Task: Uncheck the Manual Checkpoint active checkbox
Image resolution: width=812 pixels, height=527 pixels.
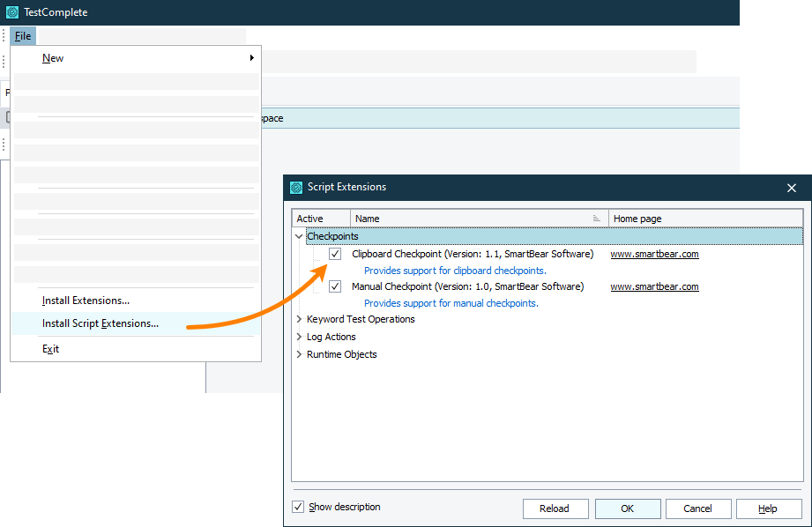Action: pyautogui.click(x=335, y=286)
